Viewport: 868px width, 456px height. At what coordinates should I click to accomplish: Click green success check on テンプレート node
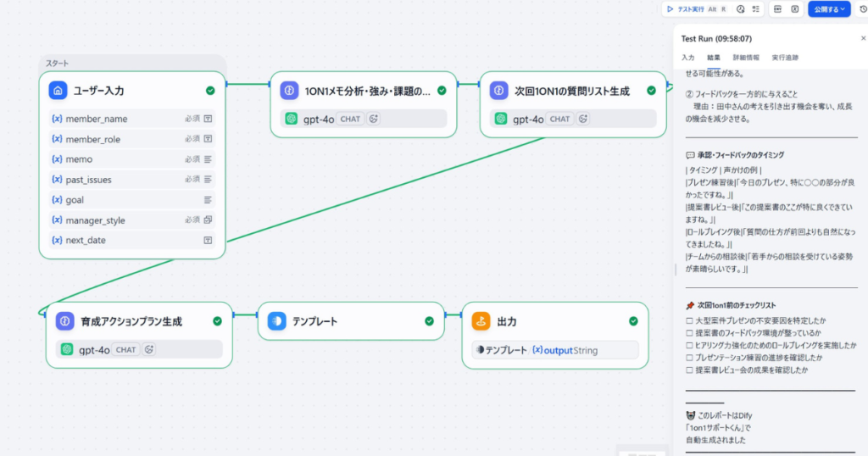429,321
